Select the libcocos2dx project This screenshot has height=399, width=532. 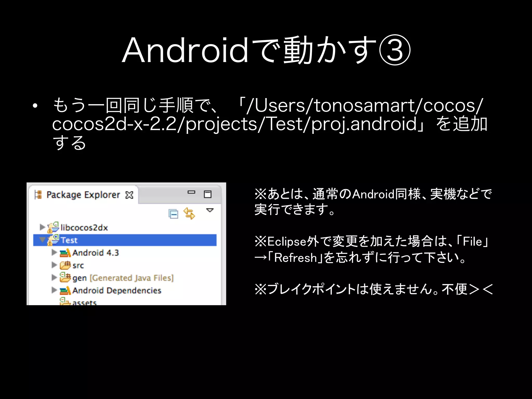coord(84,228)
